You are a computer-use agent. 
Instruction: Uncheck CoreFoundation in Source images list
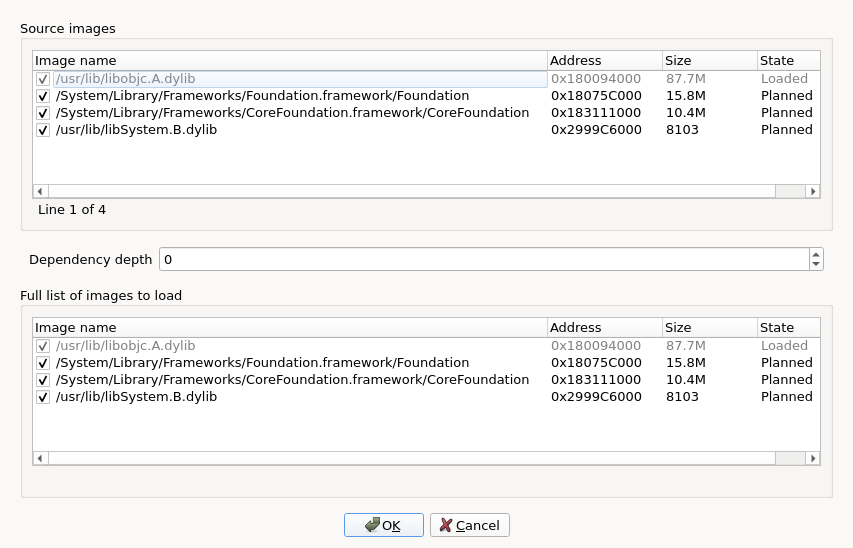click(x=43, y=113)
